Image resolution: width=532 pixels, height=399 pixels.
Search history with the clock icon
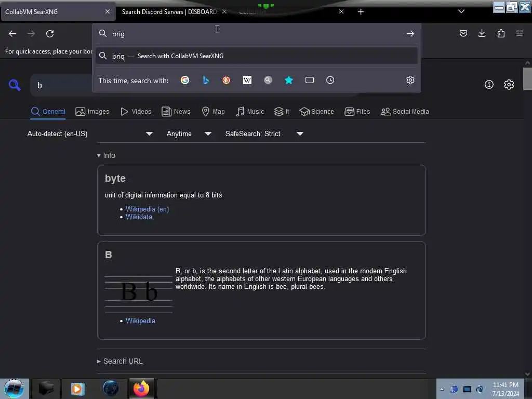[x=330, y=80]
